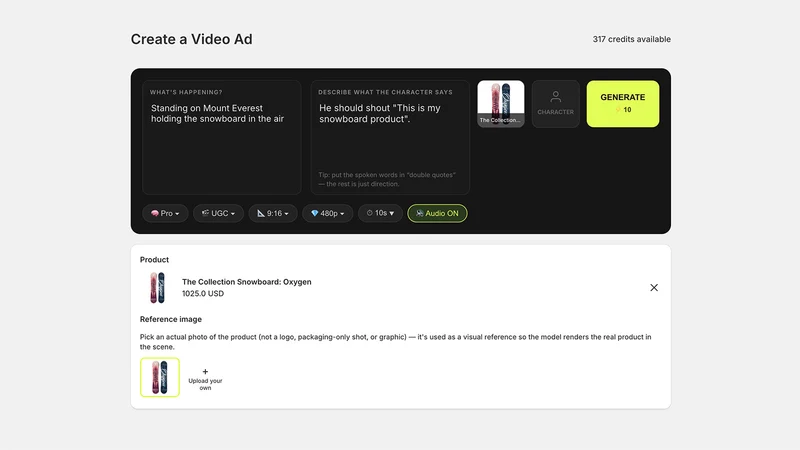Open the 480p resolution dropdown
This screenshot has height=450, width=800.
pyautogui.click(x=328, y=213)
